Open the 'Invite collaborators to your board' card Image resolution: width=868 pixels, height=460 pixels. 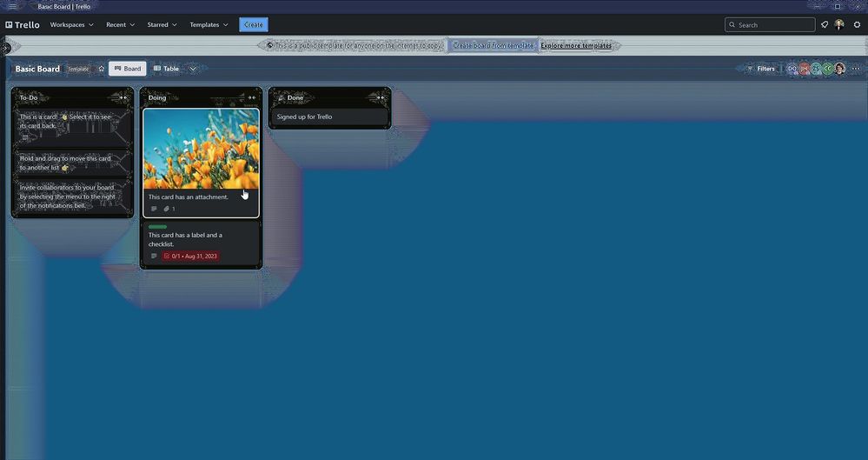click(x=72, y=197)
